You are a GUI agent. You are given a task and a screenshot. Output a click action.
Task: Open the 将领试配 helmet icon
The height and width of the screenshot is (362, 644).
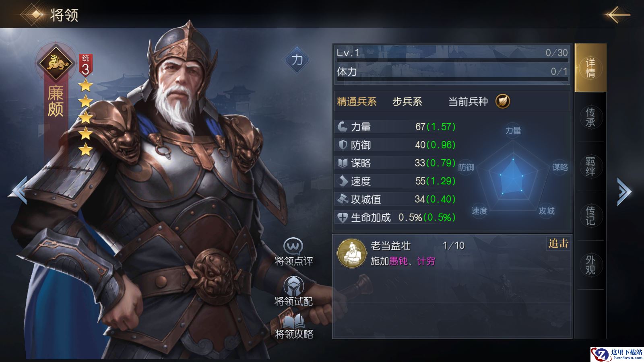tap(293, 286)
